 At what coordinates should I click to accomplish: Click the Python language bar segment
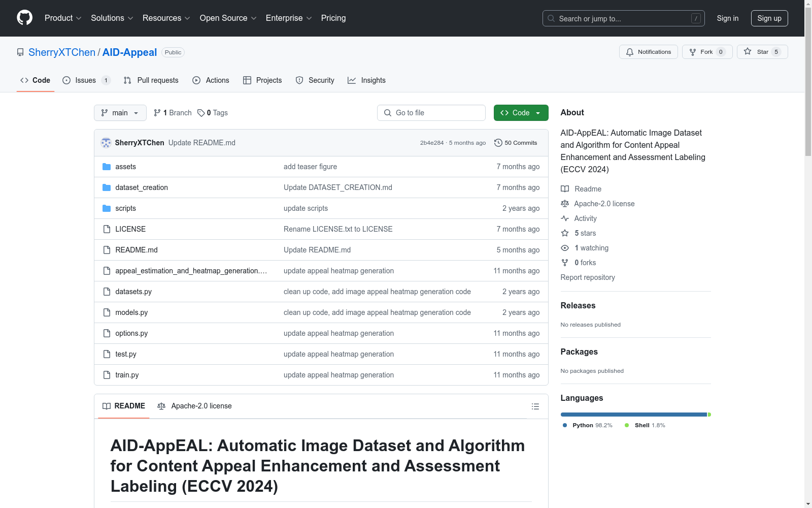633,415
